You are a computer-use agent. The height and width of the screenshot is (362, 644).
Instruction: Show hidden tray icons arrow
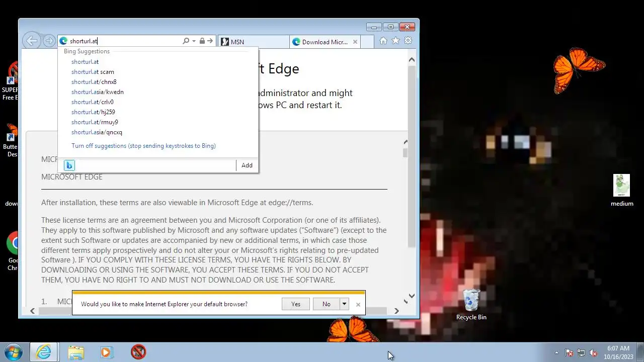click(x=556, y=352)
